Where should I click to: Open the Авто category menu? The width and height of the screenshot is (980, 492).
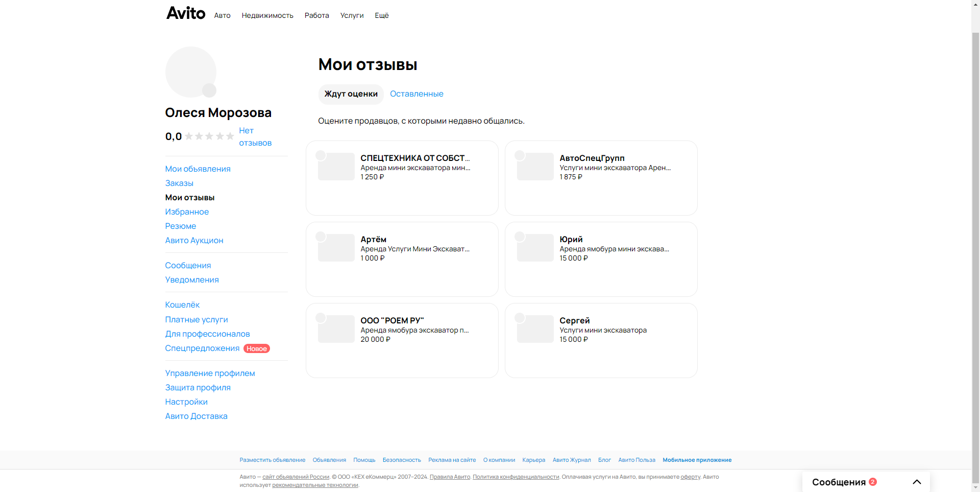pos(222,15)
